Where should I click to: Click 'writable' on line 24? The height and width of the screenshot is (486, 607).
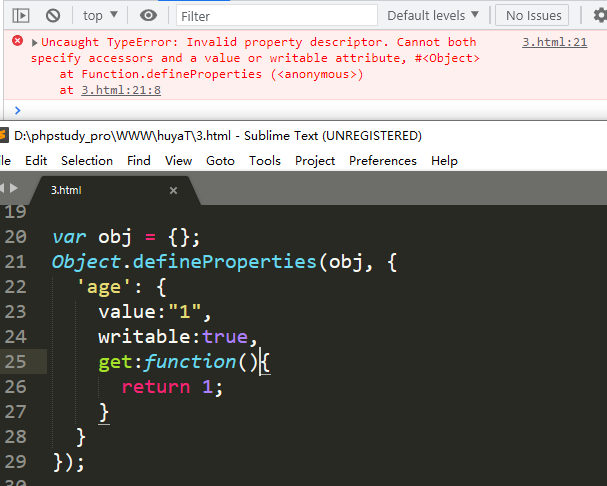pyautogui.click(x=144, y=337)
